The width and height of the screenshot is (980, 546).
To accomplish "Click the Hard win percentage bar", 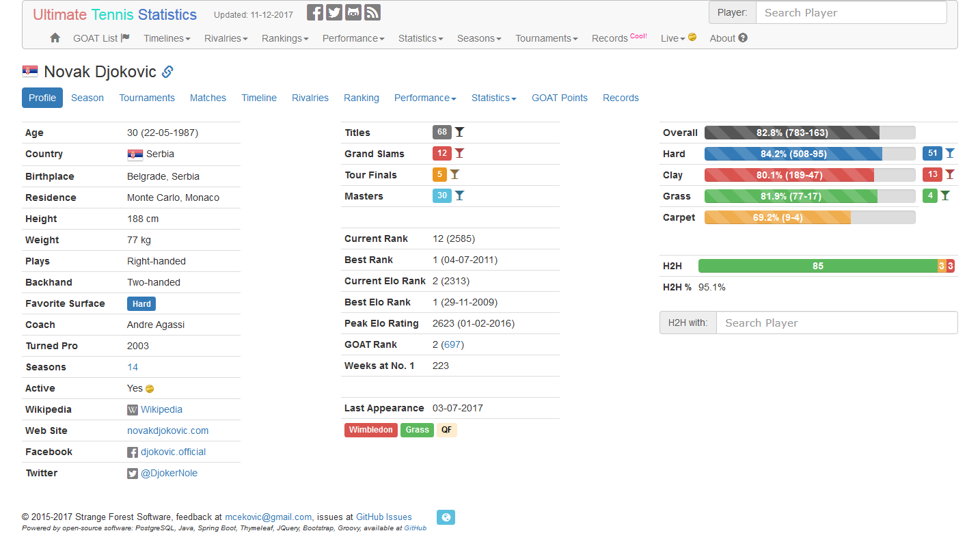I will coord(810,154).
